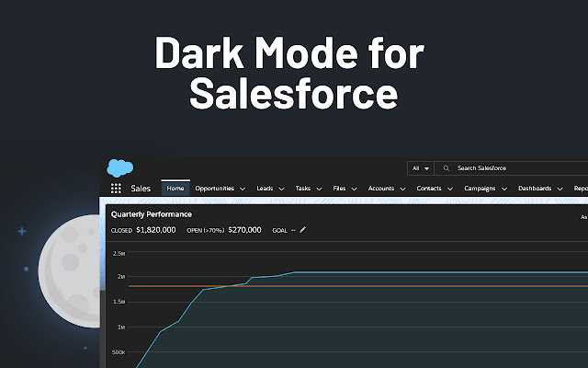Expand the Leads tab chevron
The image size is (588, 368).
(281, 189)
